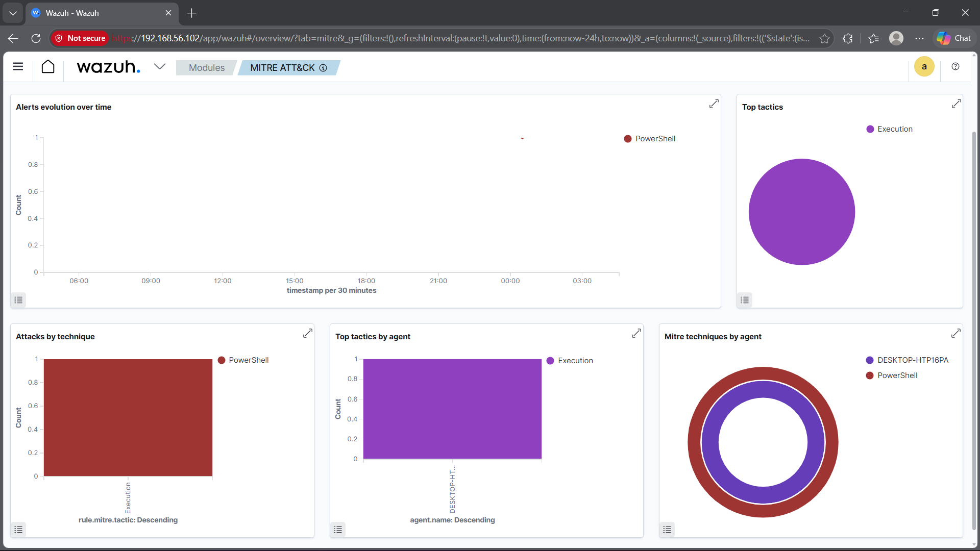Maximize the Top tactics panel
This screenshot has height=551, width=980.
click(957, 104)
